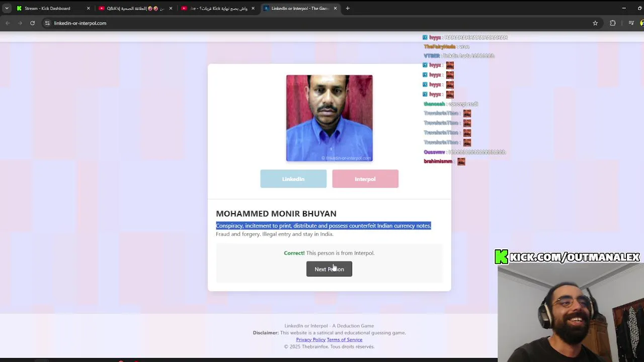Image resolution: width=644 pixels, height=362 pixels.
Task: Switch to the Kick YouTube video tab
Action: [218, 8]
